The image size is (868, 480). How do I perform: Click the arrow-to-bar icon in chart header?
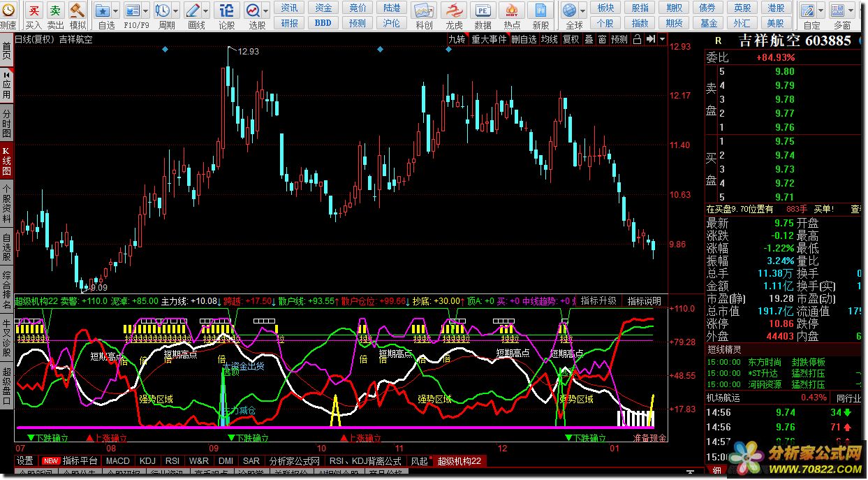[650, 40]
